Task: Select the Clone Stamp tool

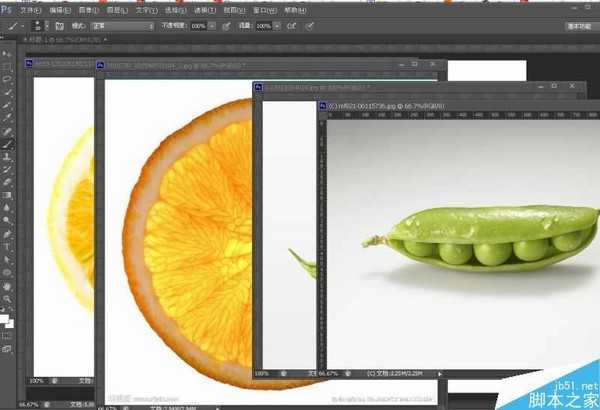Action: point(8,157)
